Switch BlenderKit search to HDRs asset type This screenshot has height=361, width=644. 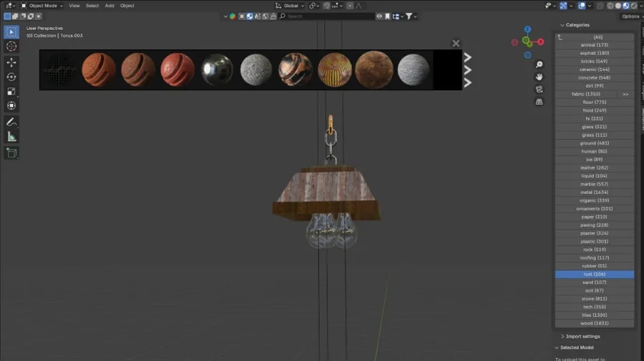click(265, 16)
